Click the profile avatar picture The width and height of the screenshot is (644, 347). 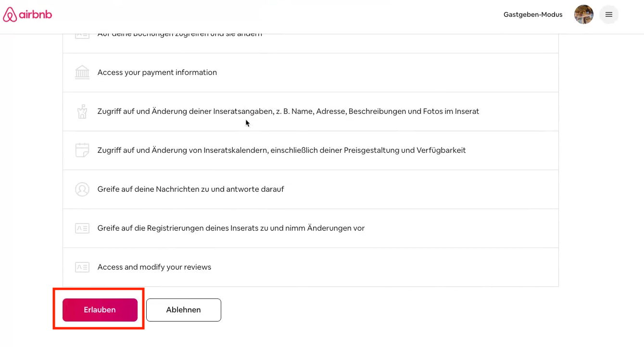point(583,14)
